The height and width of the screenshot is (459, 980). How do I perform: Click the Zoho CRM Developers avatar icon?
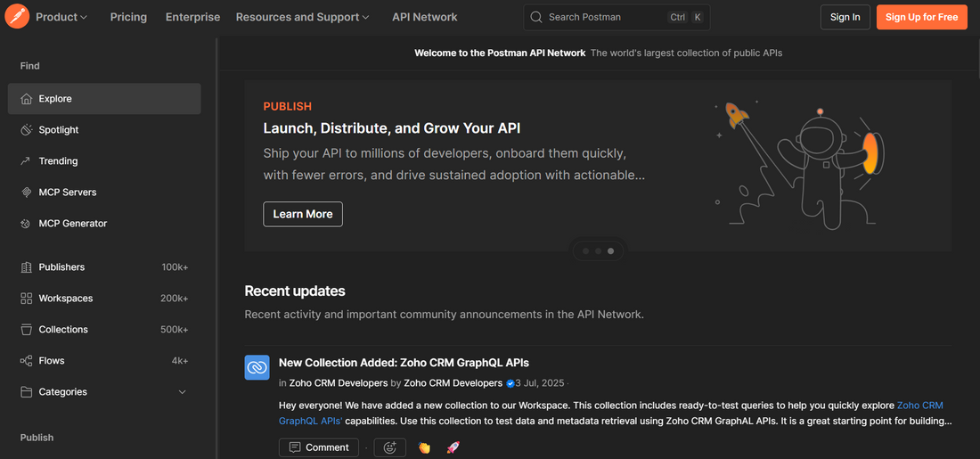(257, 367)
